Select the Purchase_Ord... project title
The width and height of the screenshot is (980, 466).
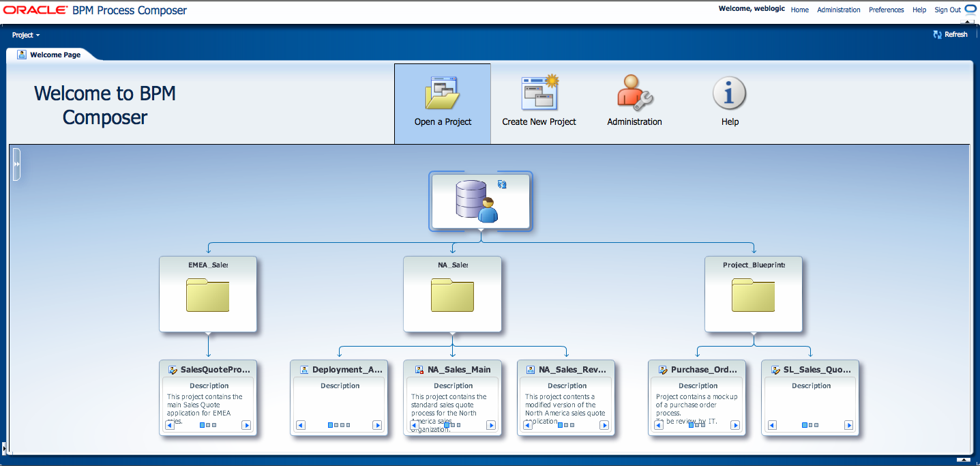704,370
